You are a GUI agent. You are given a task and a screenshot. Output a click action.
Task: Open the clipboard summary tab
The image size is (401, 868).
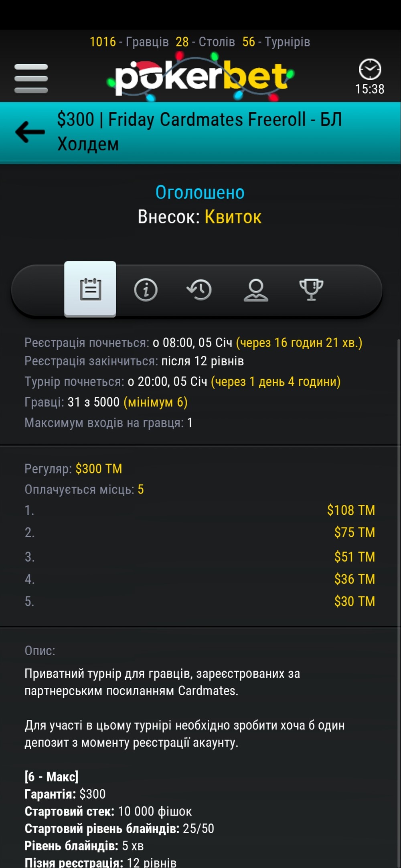tap(90, 289)
